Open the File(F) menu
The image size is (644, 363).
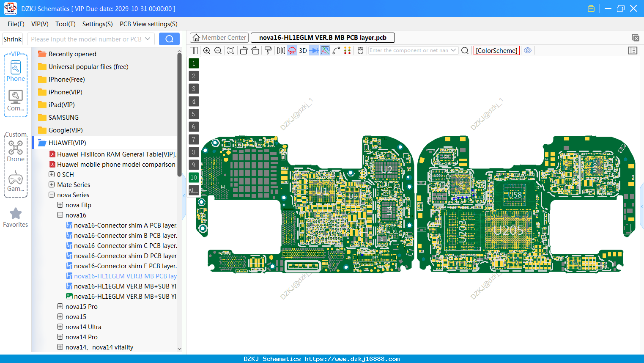16,24
